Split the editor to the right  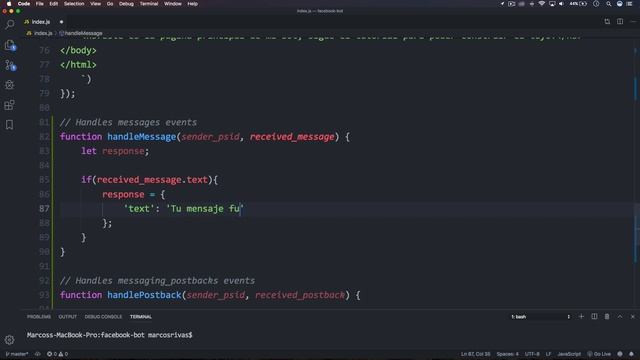tap(620, 22)
